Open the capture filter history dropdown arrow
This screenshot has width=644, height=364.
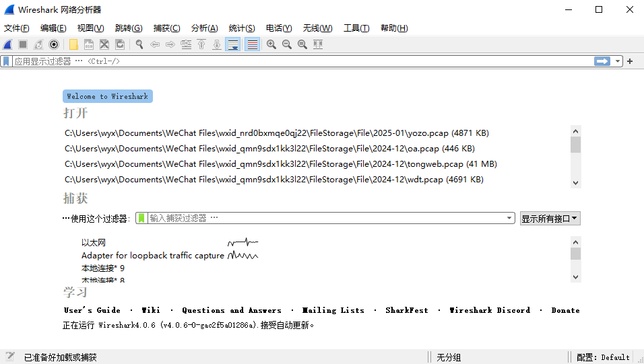click(509, 218)
